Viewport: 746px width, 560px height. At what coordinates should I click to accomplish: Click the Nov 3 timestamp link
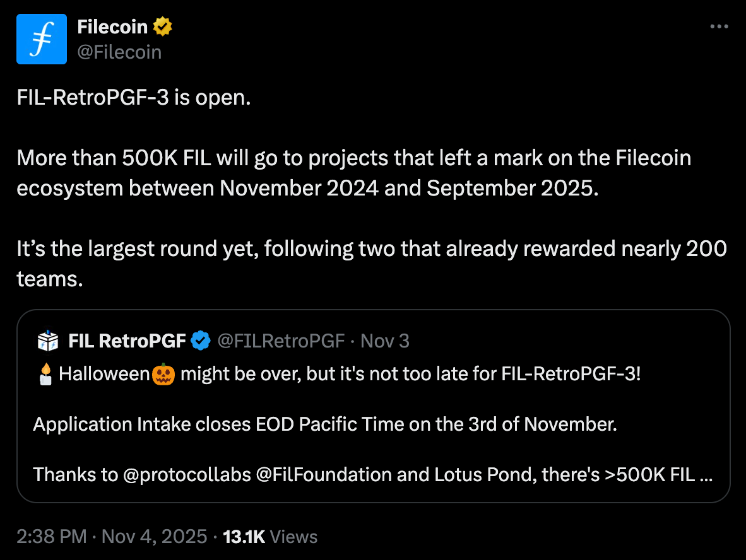tap(384, 340)
